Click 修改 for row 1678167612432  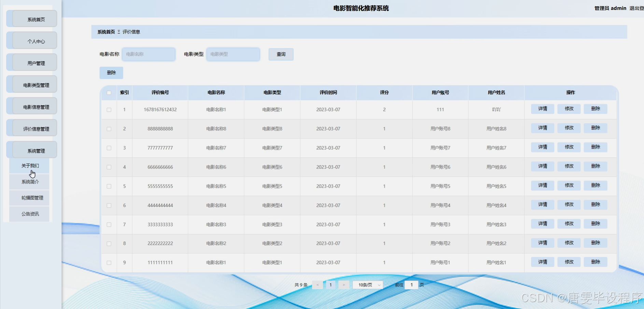pyautogui.click(x=569, y=109)
